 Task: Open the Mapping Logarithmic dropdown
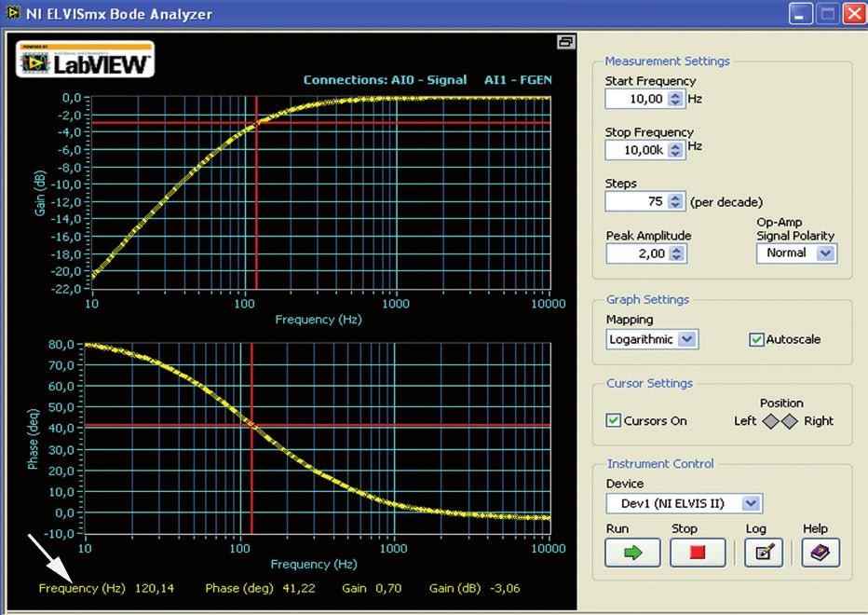pos(652,339)
